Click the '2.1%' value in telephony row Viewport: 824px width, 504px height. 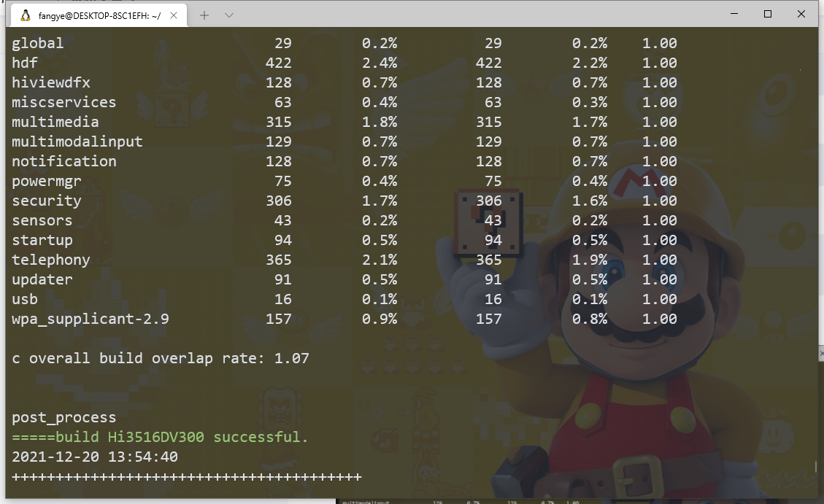coord(380,260)
